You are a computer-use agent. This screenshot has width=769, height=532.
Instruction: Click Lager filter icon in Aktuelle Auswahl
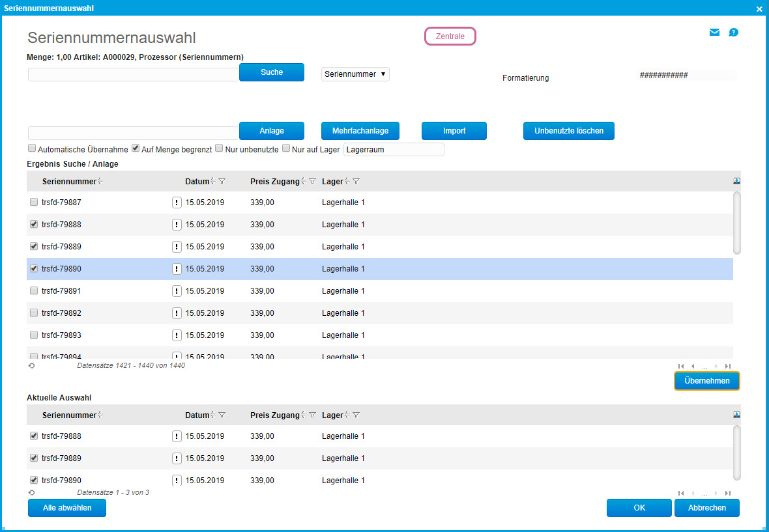pyautogui.click(x=356, y=415)
